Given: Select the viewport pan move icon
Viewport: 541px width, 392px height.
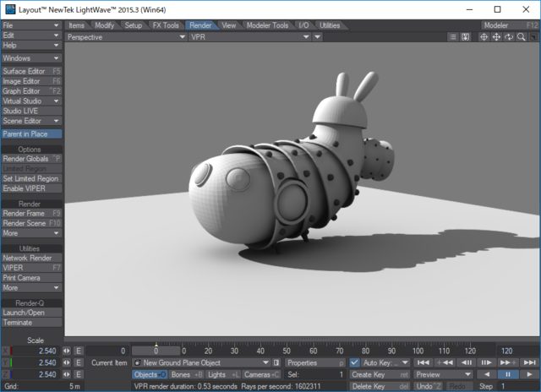Looking at the screenshot, I should [x=496, y=37].
